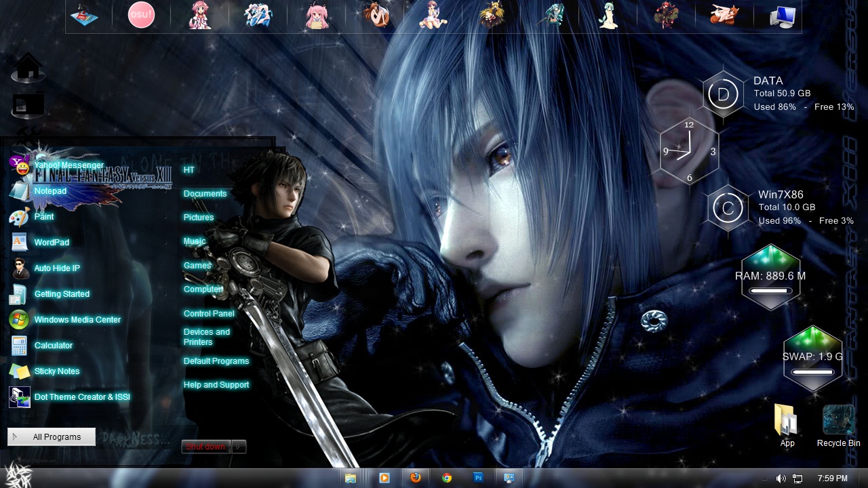Expand Getting Started jump list arrow
Viewport: 868px width, 488px height.
[166, 294]
